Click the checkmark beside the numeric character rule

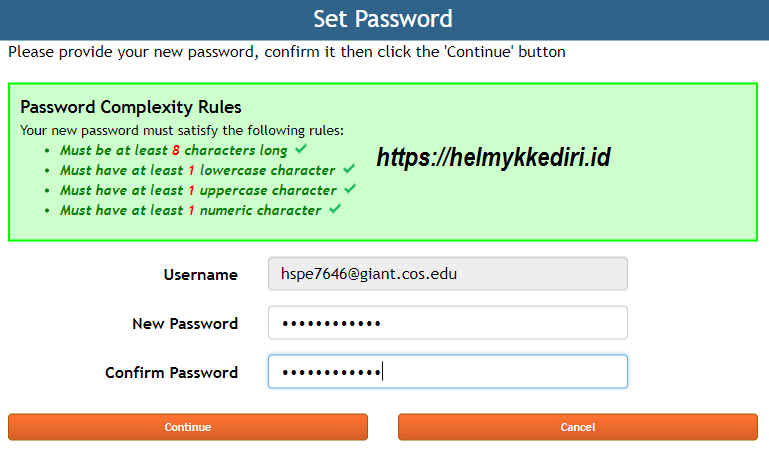pyautogui.click(x=334, y=209)
